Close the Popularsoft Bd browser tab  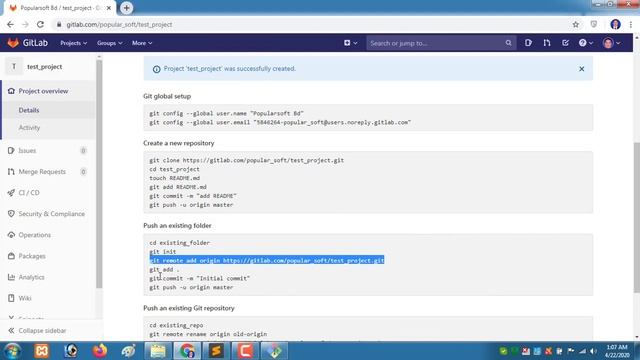pos(109,8)
